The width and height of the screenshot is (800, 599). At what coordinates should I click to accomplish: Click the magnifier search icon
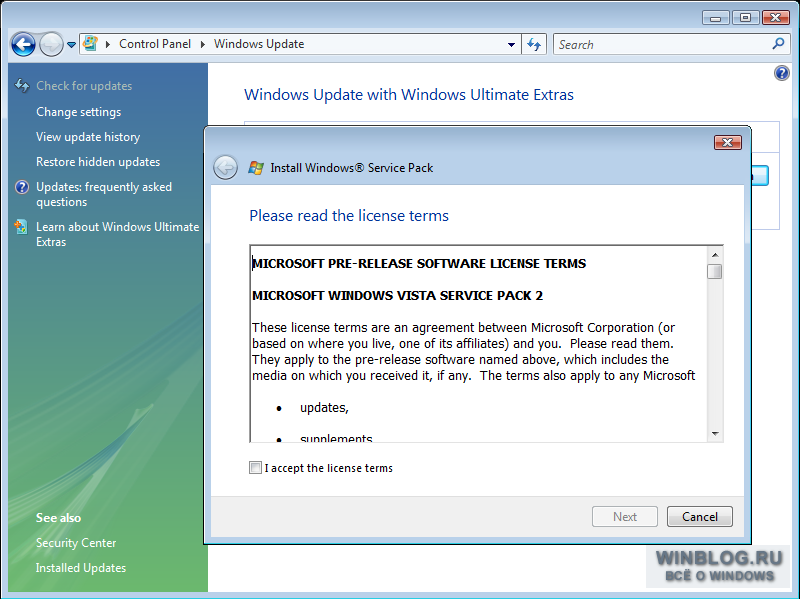(x=778, y=44)
